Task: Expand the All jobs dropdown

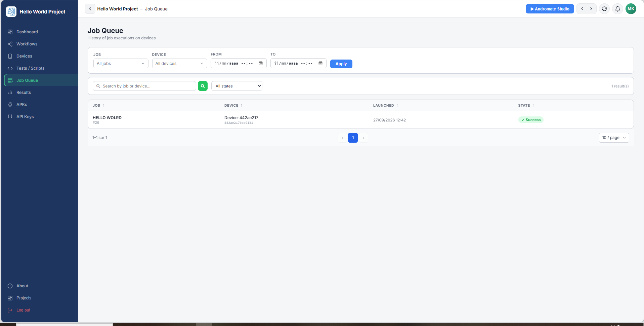Action: pos(121,64)
